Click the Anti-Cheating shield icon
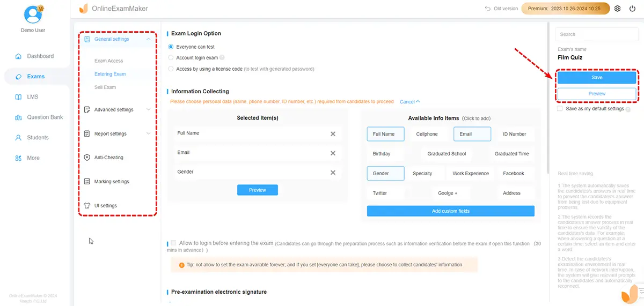Image resolution: width=644 pixels, height=306 pixels. click(x=87, y=158)
